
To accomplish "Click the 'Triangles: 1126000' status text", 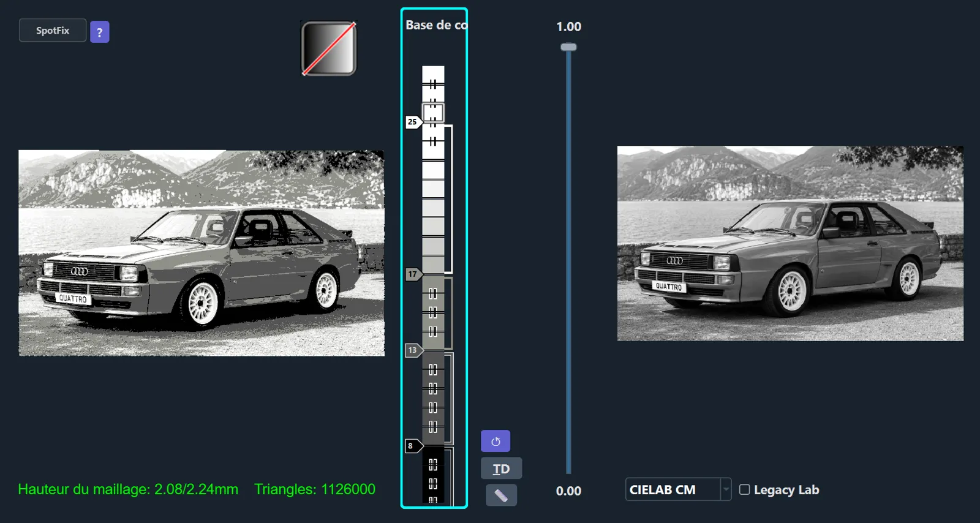I will pos(315,489).
